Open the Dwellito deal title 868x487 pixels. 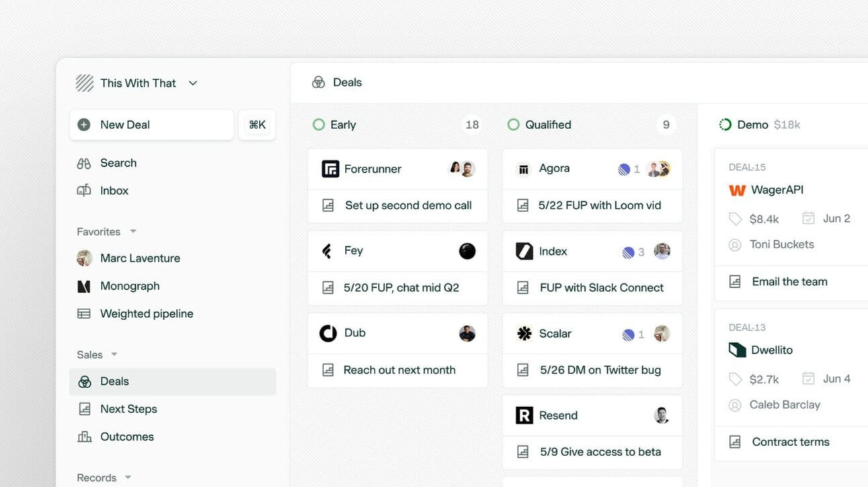pyautogui.click(x=772, y=350)
